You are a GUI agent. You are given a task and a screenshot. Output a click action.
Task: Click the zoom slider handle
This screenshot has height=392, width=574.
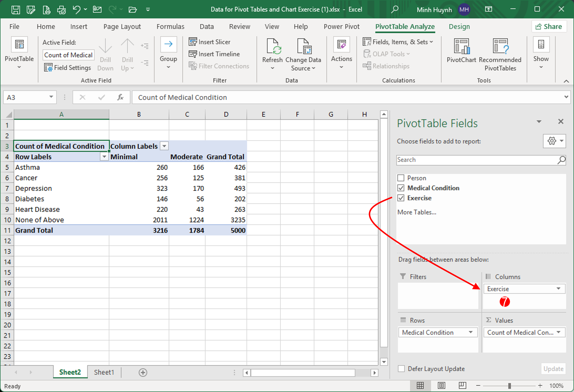pos(510,386)
